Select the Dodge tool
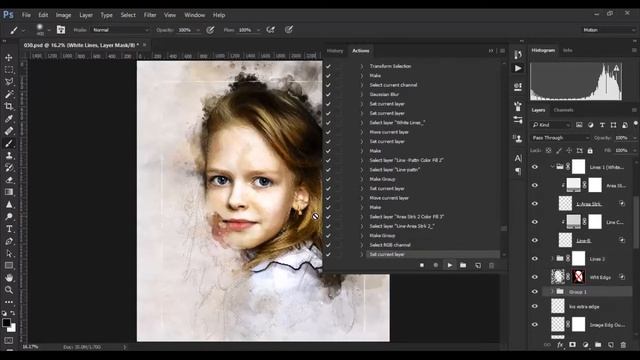 point(9,216)
